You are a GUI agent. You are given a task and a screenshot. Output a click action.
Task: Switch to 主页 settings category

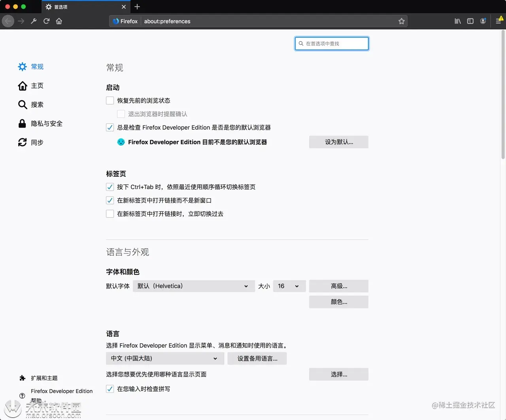(x=37, y=85)
